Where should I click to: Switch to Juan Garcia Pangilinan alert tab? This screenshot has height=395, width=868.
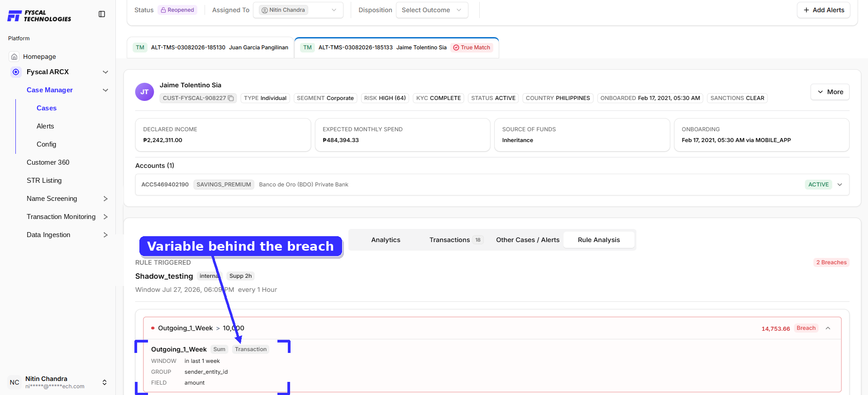point(210,48)
